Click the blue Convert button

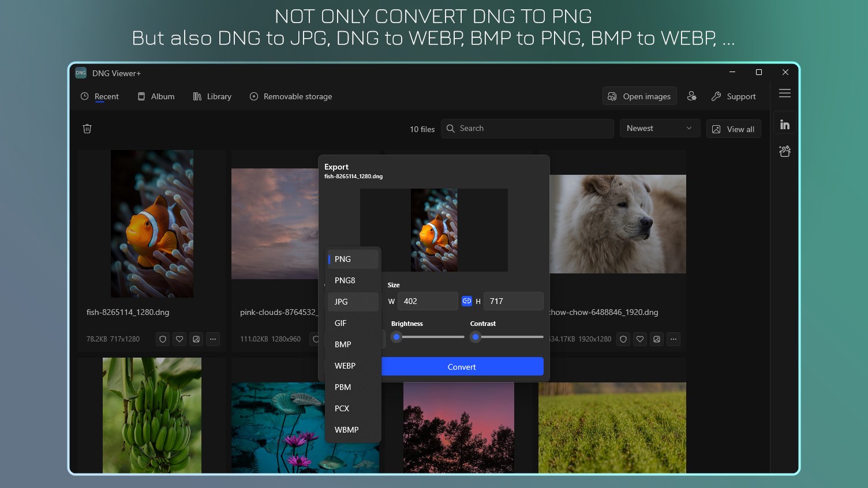(462, 366)
